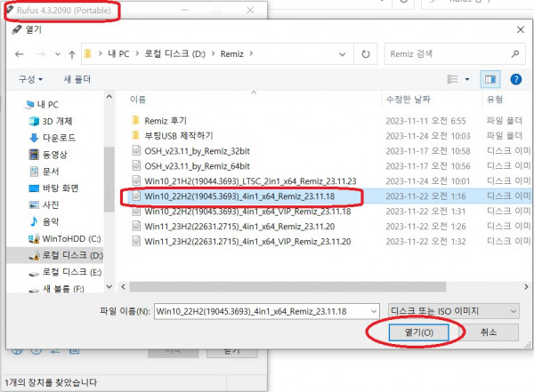Click the Forward navigation arrow

(41, 54)
